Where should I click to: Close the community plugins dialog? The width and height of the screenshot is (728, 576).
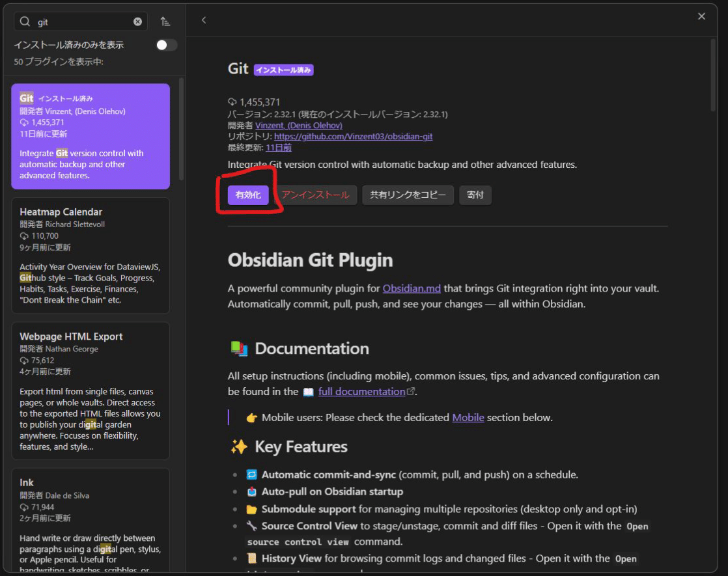click(x=701, y=16)
